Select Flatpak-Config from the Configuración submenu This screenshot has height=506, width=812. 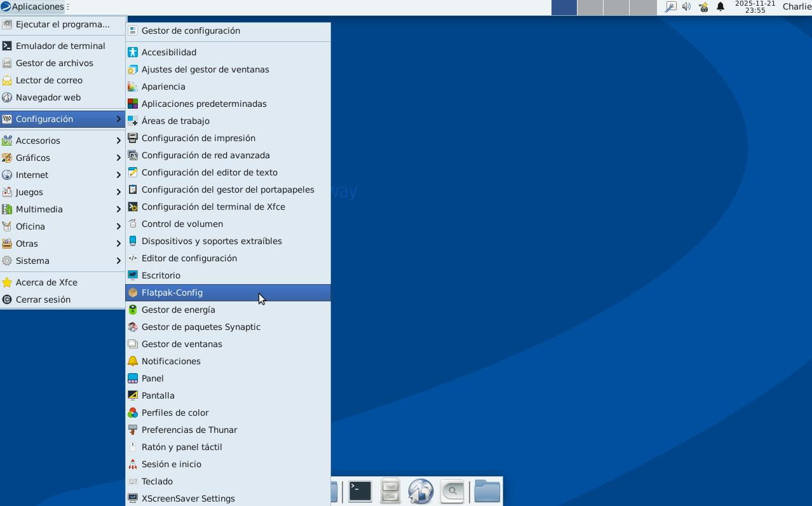(x=172, y=292)
